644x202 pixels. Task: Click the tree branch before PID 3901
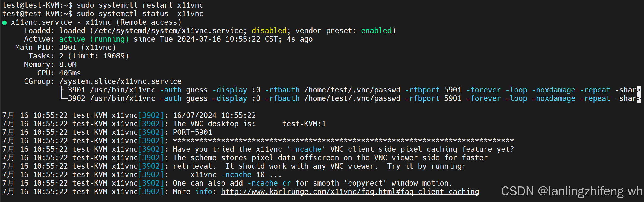click(x=64, y=90)
